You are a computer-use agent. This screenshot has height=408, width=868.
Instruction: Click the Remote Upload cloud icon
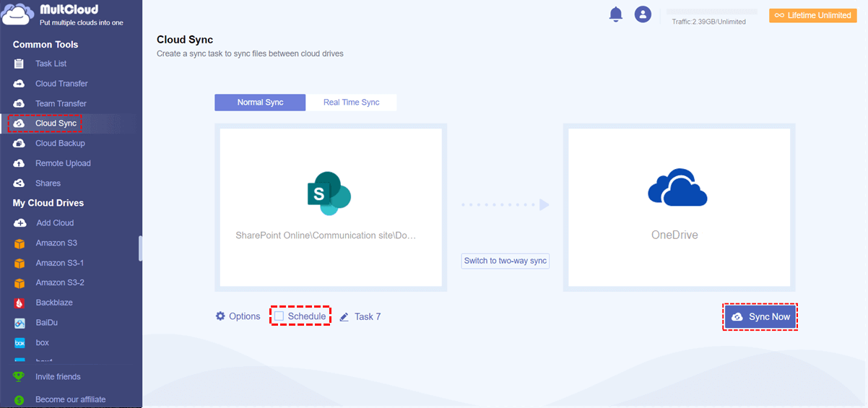click(19, 163)
